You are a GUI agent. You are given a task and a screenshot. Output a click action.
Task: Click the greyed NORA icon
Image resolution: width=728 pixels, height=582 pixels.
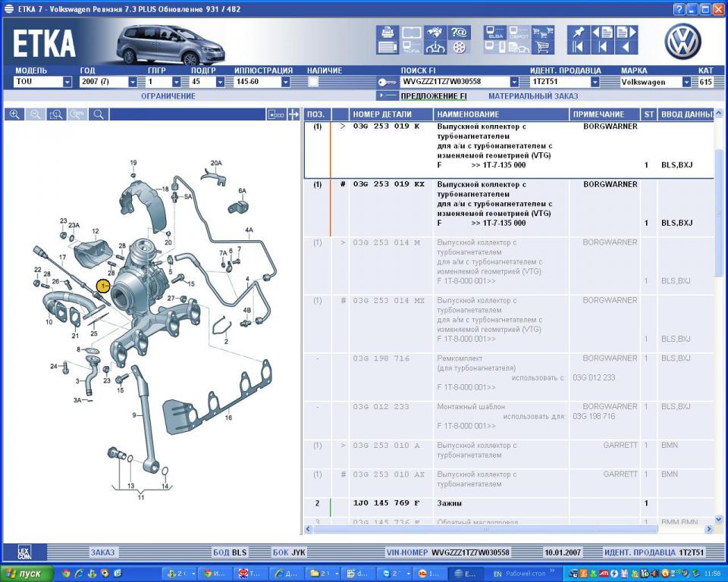tap(411, 47)
